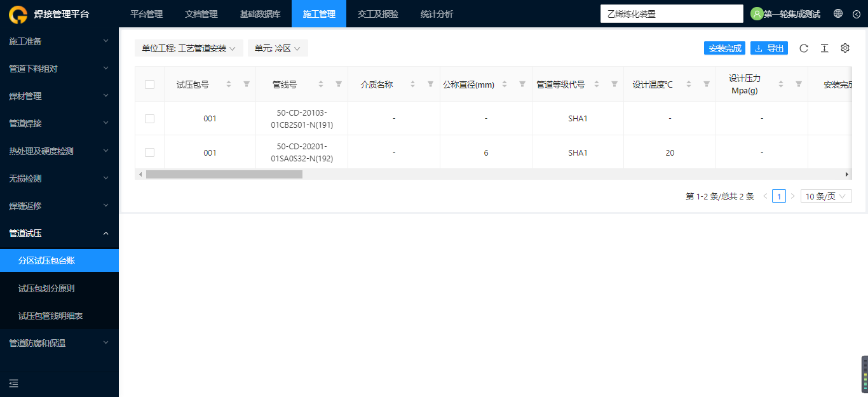Viewport: 868px width, 397px height.
Task: Expand the 管道防腐和保温 sidebar menu
Action: (x=59, y=343)
